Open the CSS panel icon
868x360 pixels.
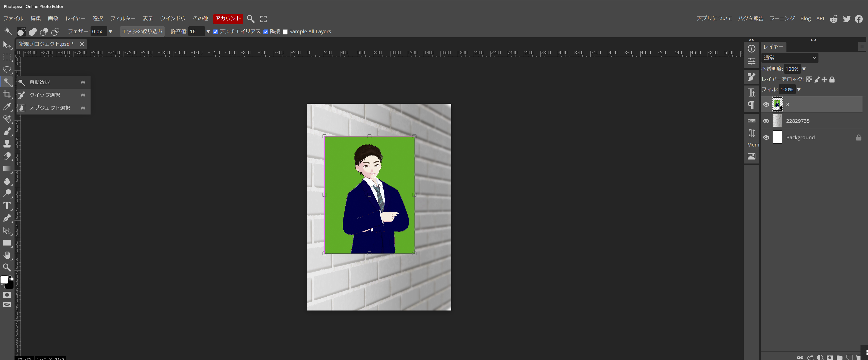(x=751, y=120)
